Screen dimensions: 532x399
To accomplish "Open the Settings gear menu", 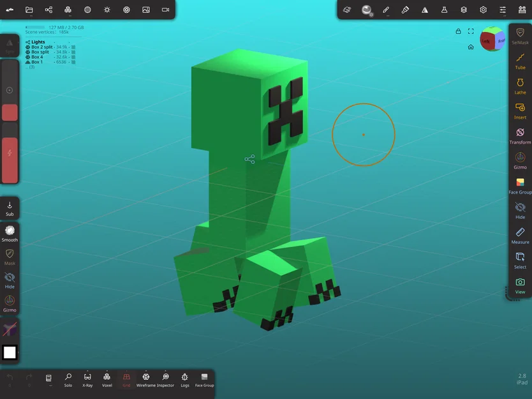I will [x=483, y=10].
